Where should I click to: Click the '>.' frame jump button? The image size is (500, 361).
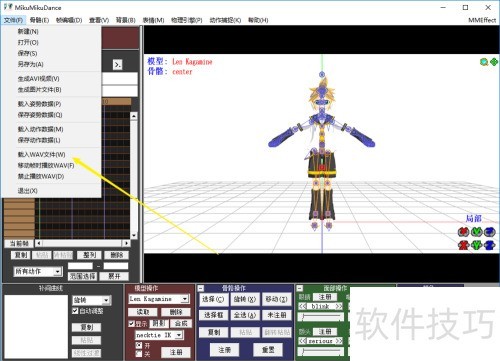pos(117,65)
